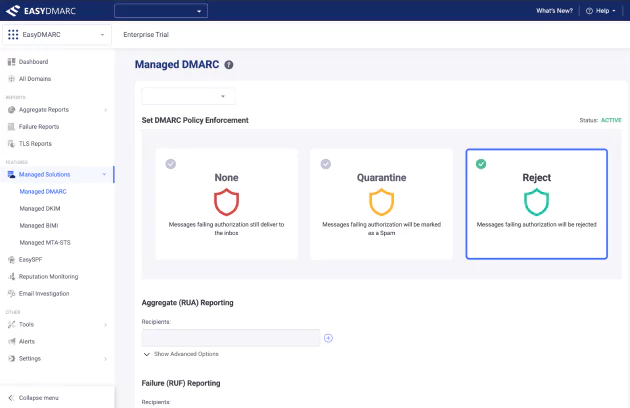The height and width of the screenshot is (408, 630).
Task: Open TLS Reports
Action: point(35,144)
